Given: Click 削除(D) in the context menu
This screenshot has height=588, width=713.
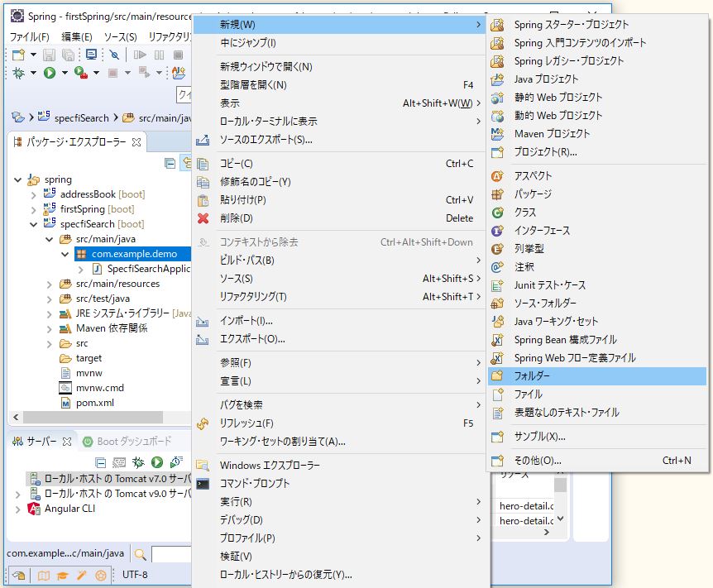Looking at the screenshot, I should pos(339,218).
